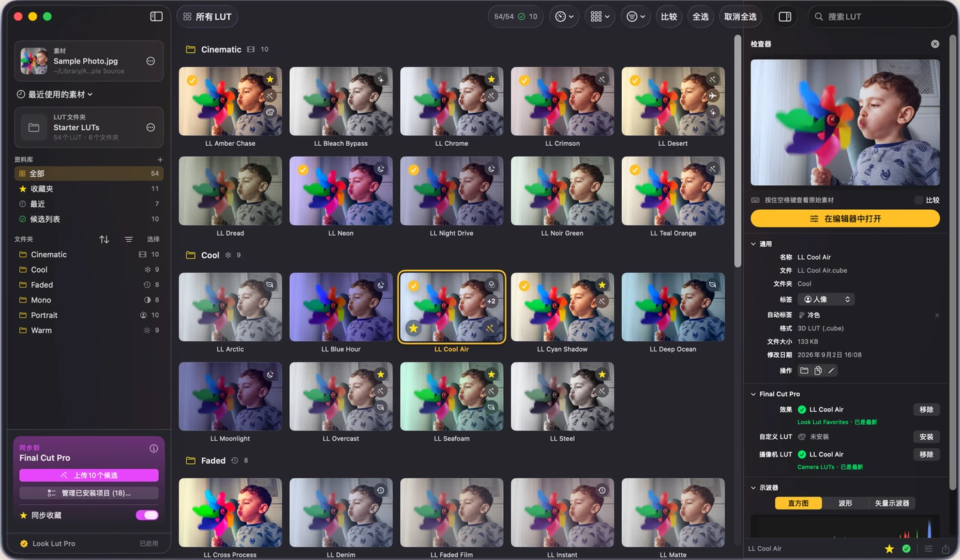Click 移除 next to 效果 LL Cool Air
The width and height of the screenshot is (960, 560).
[926, 409]
